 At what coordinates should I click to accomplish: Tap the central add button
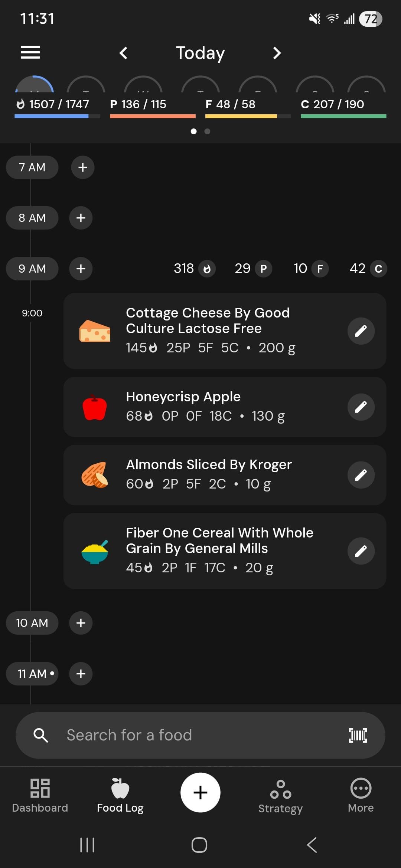tap(200, 792)
